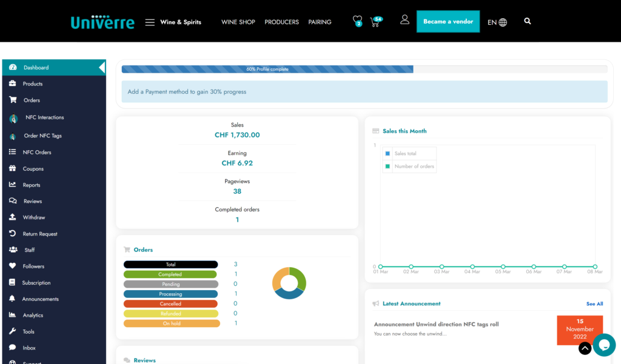The height and width of the screenshot is (364, 621).
Task: Expand the Wine & Spirits category menu
Action: point(181,22)
